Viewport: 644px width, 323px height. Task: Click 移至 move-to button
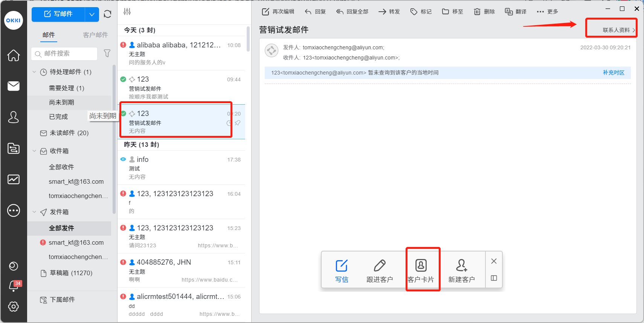point(453,12)
